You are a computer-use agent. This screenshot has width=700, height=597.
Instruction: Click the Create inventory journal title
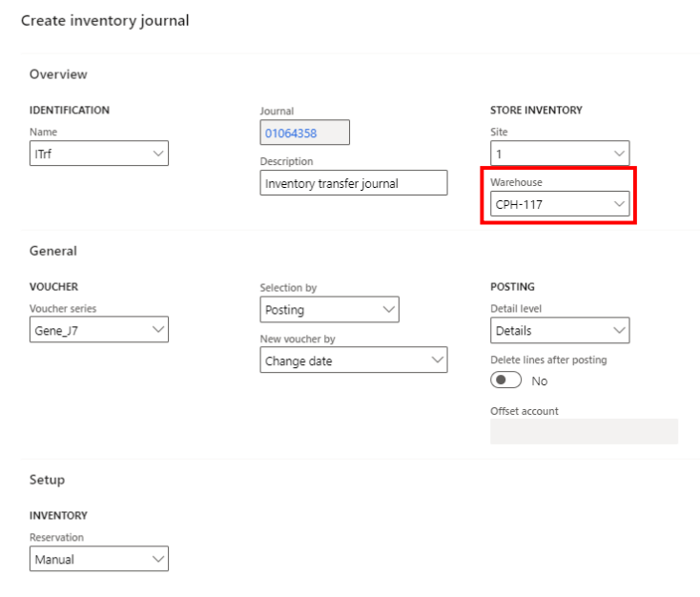(x=105, y=20)
